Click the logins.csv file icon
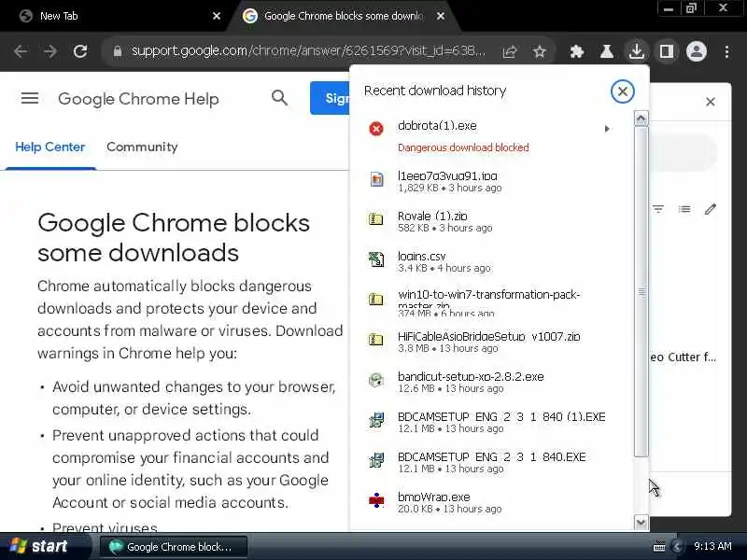The image size is (747, 560). click(376, 259)
